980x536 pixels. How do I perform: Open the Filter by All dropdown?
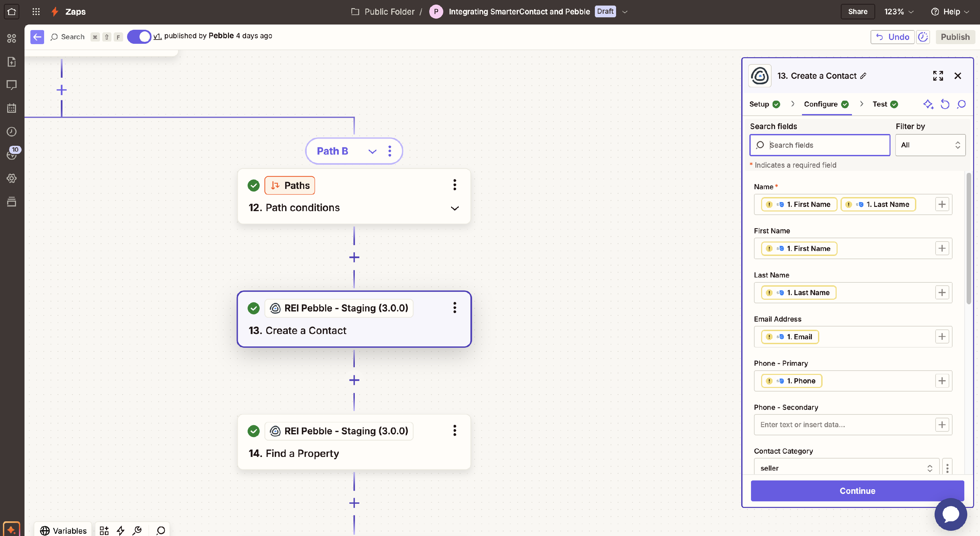point(930,145)
